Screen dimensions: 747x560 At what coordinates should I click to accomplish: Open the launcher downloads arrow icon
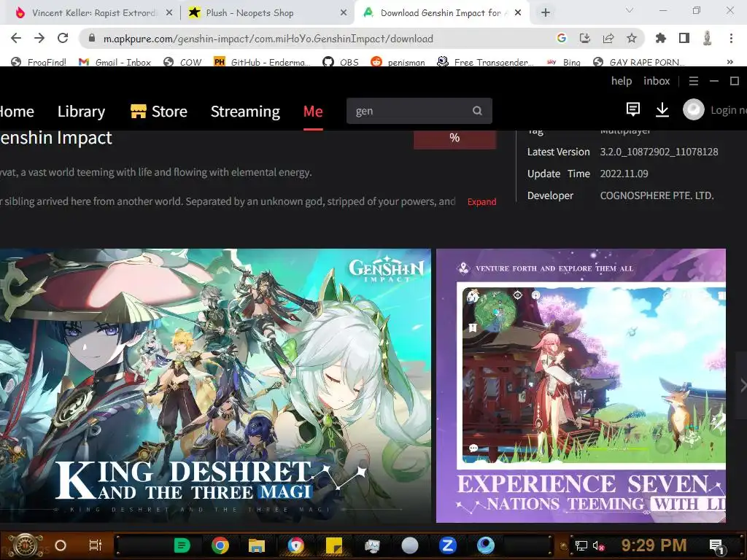[x=662, y=109]
